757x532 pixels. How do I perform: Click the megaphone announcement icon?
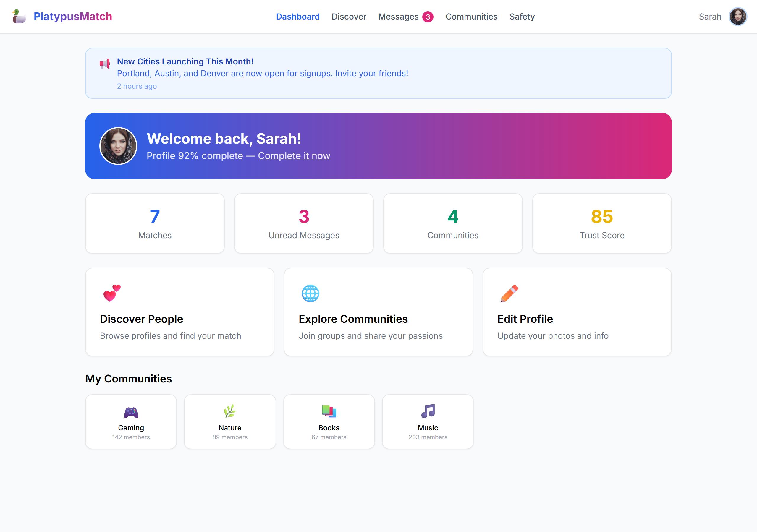(x=105, y=64)
